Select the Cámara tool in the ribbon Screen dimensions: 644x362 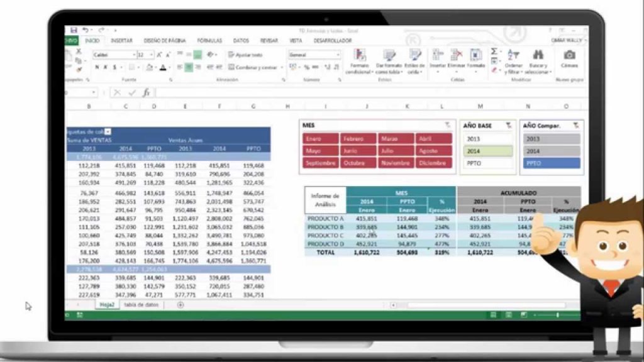click(570, 54)
